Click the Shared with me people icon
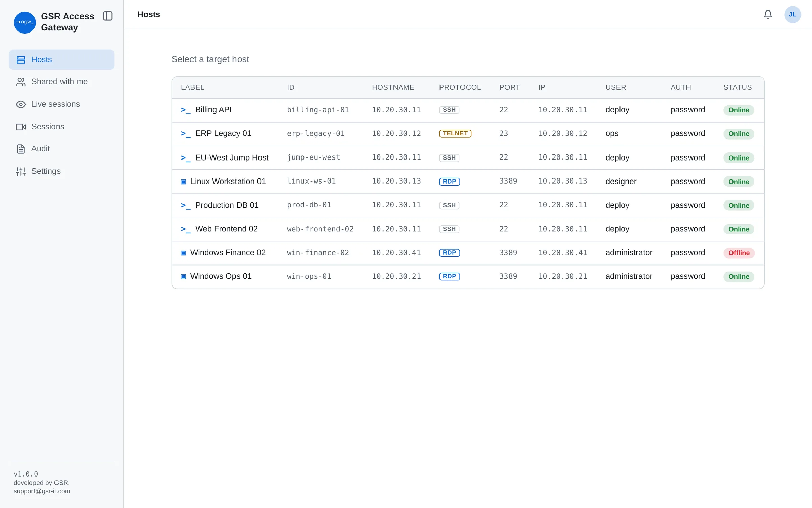This screenshot has width=812, height=508. (x=21, y=82)
